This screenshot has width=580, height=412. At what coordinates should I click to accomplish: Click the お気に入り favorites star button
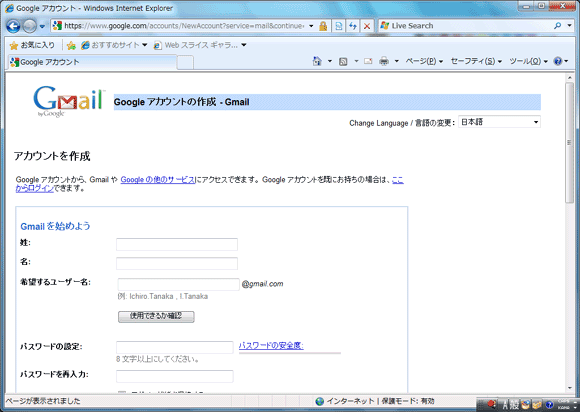(x=32, y=45)
